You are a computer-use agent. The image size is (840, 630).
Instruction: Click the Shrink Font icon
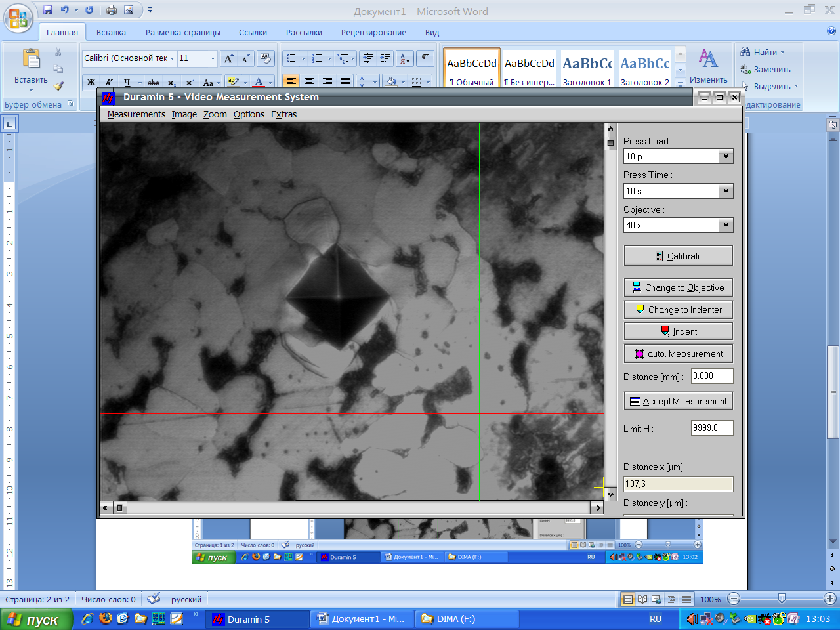[245, 58]
